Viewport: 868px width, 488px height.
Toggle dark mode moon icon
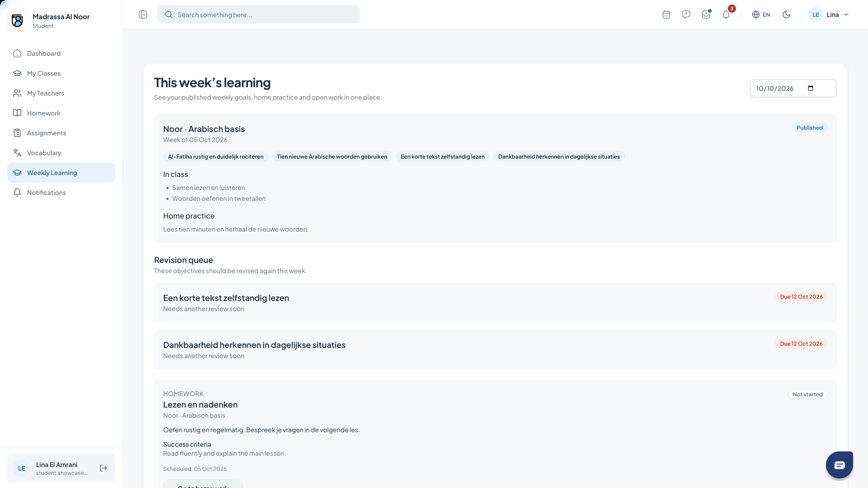click(786, 14)
